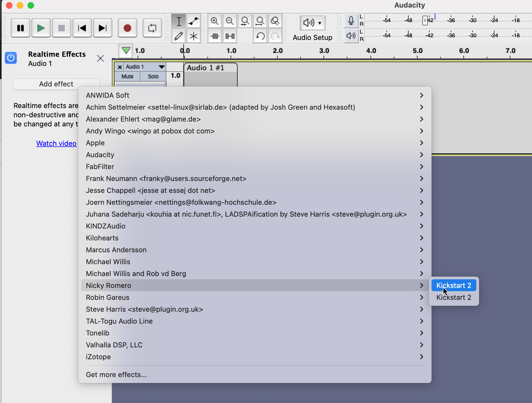The height and width of the screenshot is (403, 532).
Task: Click the Pause transport button
Action: click(x=21, y=28)
